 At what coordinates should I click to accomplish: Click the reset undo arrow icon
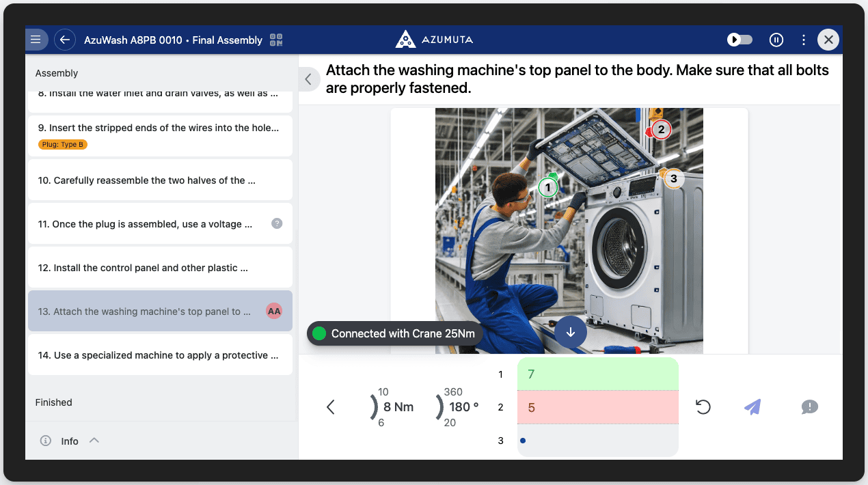click(703, 407)
